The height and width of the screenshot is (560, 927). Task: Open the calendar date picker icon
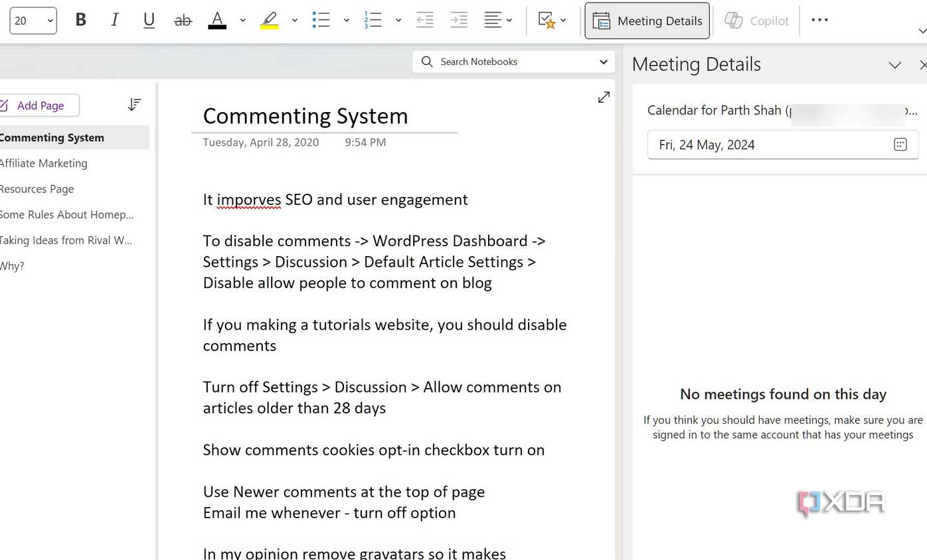tap(900, 145)
